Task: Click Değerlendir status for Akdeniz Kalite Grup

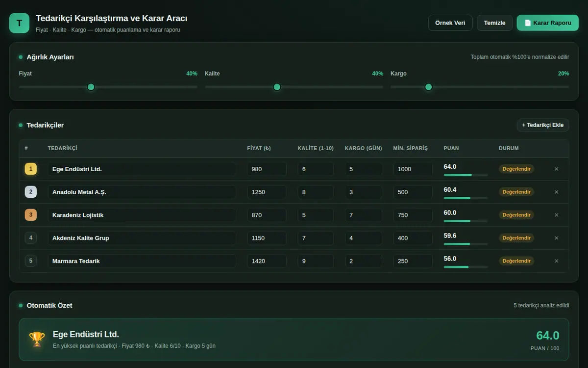Action: pyautogui.click(x=516, y=238)
